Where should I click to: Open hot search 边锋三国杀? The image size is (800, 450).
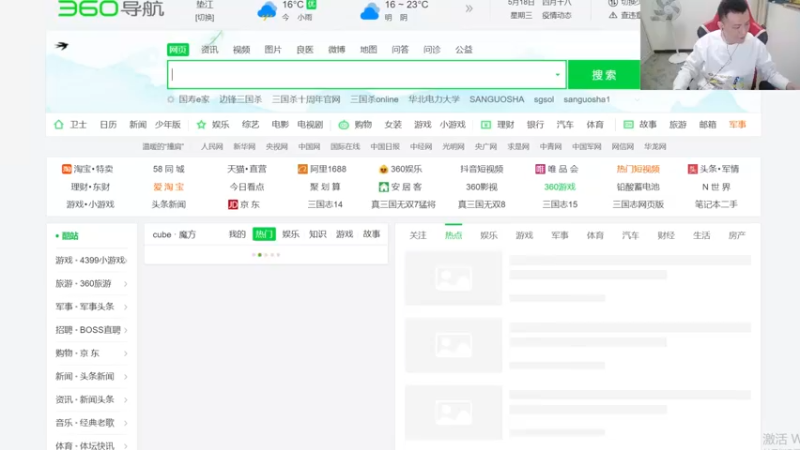(240, 99)
